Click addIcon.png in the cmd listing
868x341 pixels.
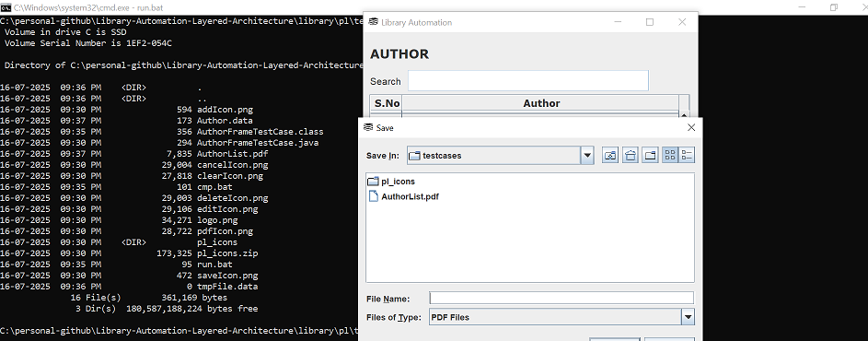(225, 110)
